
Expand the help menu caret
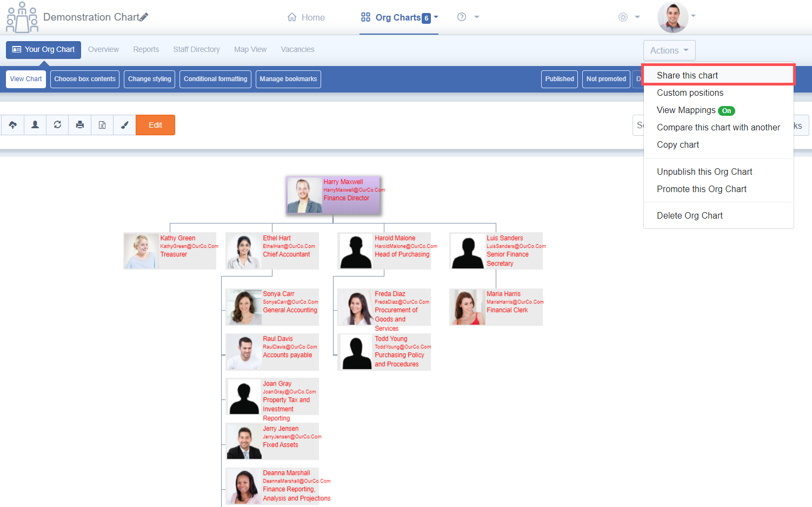click(x=477, y=17)
